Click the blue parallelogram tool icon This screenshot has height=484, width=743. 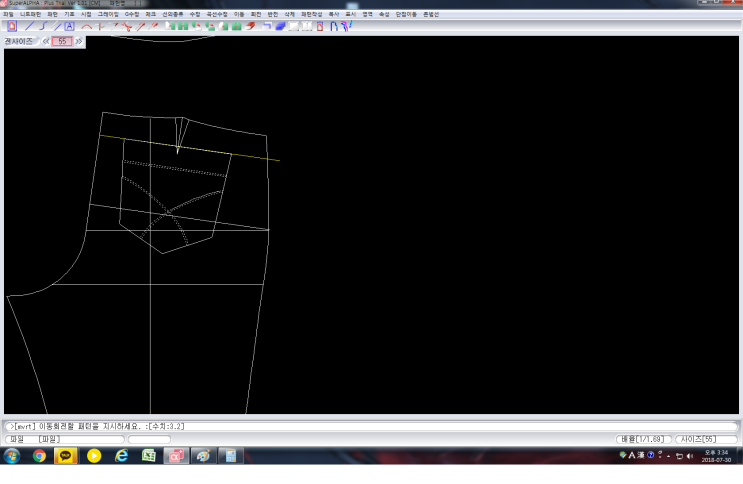[280, 26]
